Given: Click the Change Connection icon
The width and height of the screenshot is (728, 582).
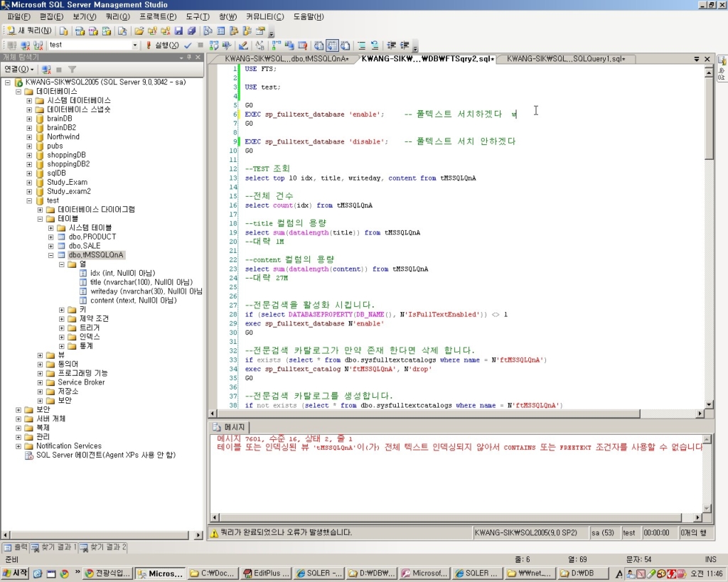Looking at the screenshot, I should click(38, 45).
